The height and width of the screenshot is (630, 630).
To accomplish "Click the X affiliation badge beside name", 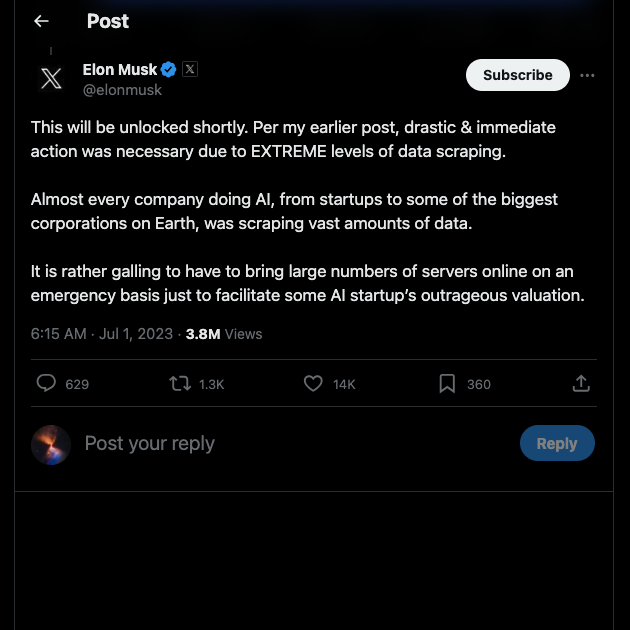I will (190, 69).
